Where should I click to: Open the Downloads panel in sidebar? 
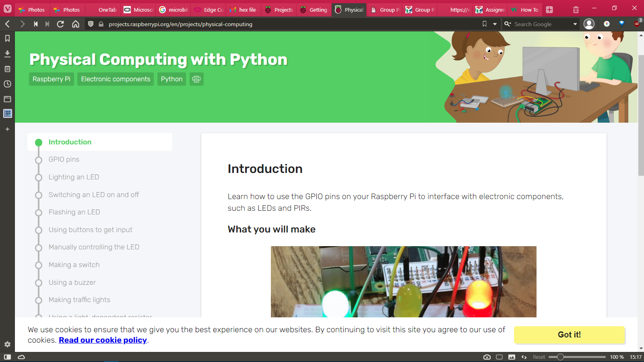pyautogui.click(x=7, y=54)
